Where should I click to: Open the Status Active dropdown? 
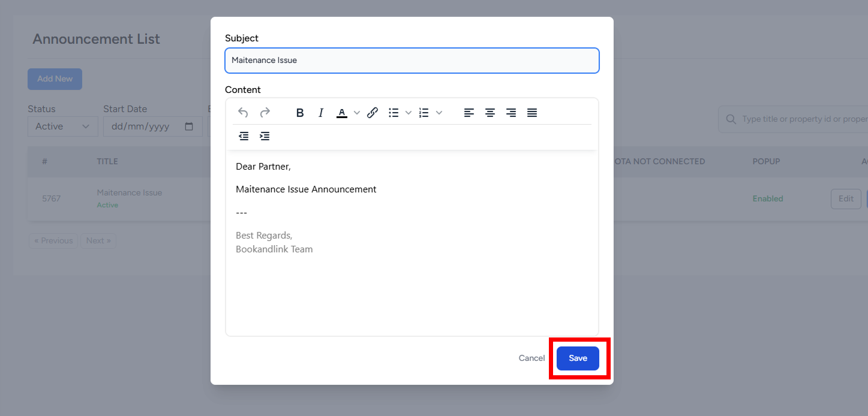[x=62, y=126]
